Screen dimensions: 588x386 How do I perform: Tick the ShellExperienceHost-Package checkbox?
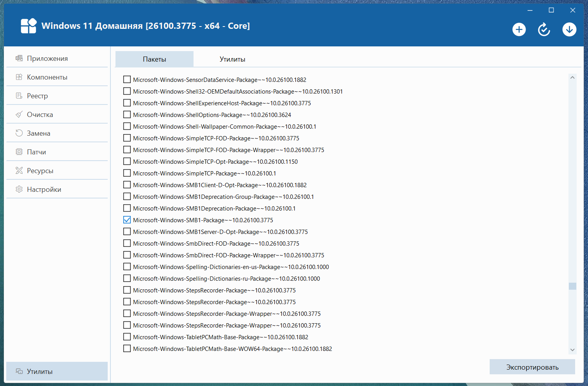(x=127, y=103)
